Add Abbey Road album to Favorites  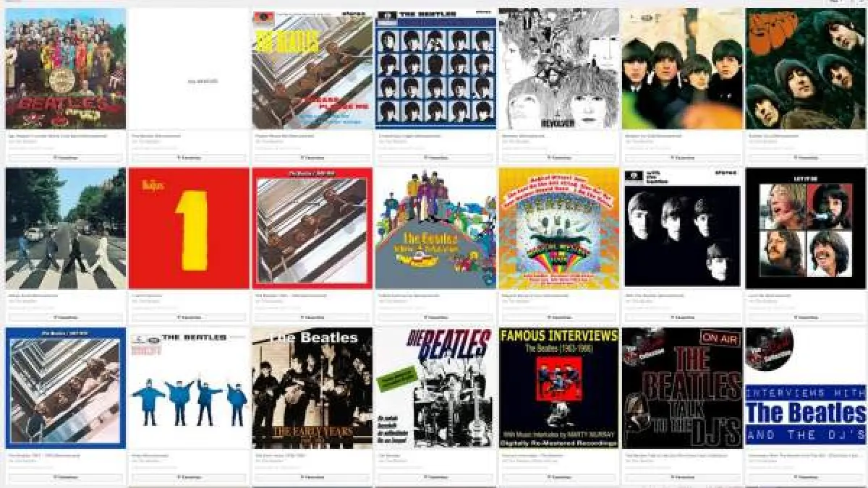[x=65, y=317]
